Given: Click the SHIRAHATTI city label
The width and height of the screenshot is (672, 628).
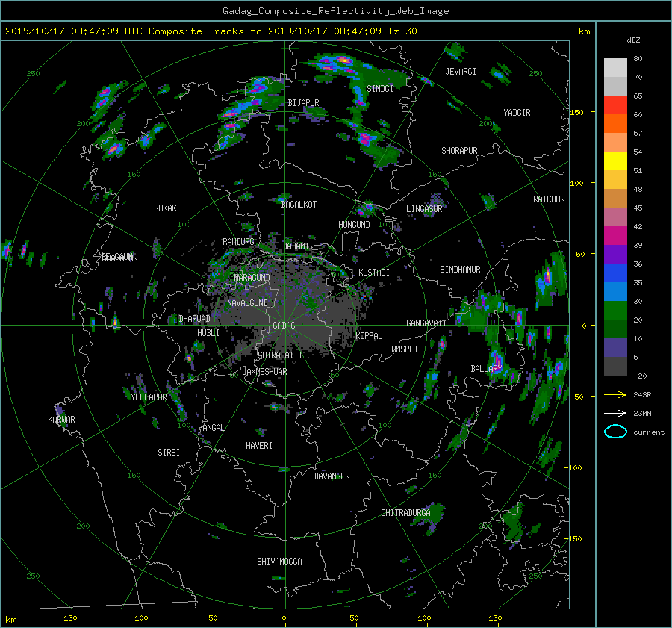Looking at the screenshot, I should pos(280,355).
